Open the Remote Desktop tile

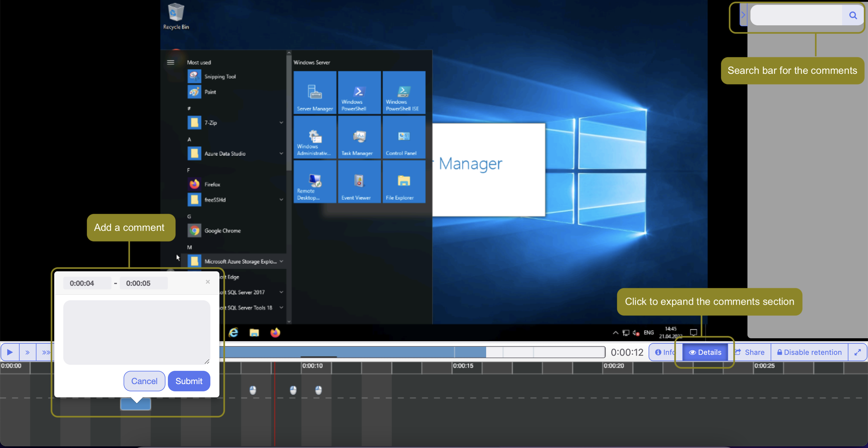pos(315,181)
